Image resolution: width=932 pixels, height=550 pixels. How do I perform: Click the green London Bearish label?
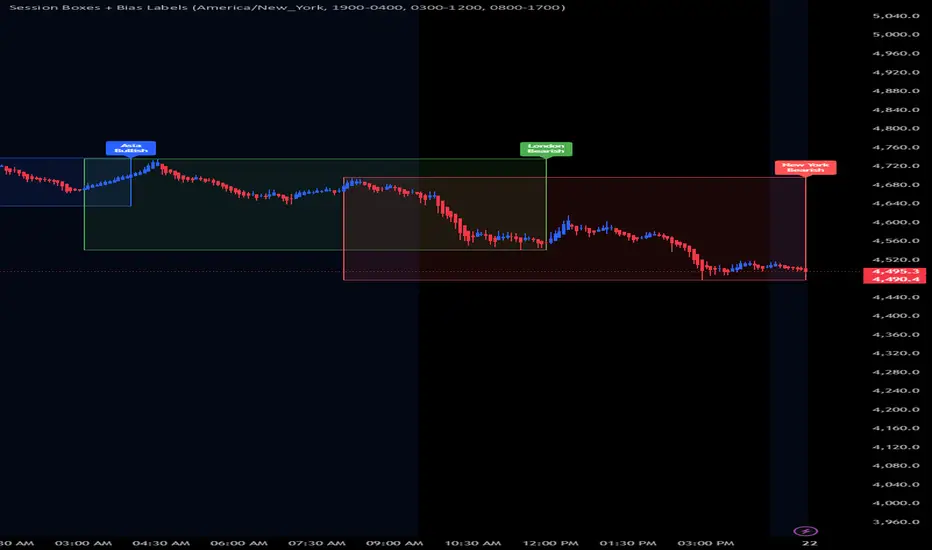(546, 149)
